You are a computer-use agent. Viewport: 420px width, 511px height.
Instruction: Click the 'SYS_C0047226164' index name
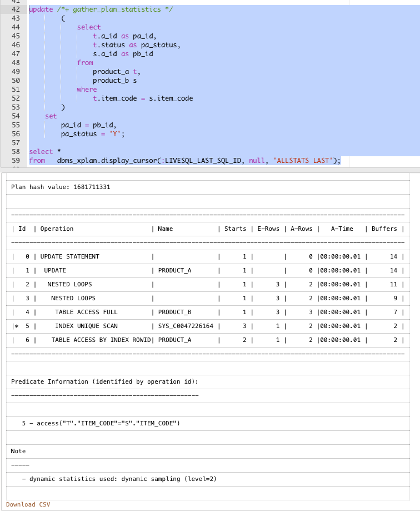click(186, 326)
